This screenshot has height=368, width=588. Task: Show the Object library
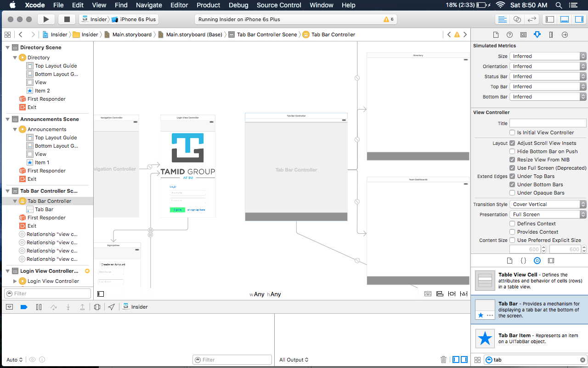pyautogui.click(x=537, y=260)
